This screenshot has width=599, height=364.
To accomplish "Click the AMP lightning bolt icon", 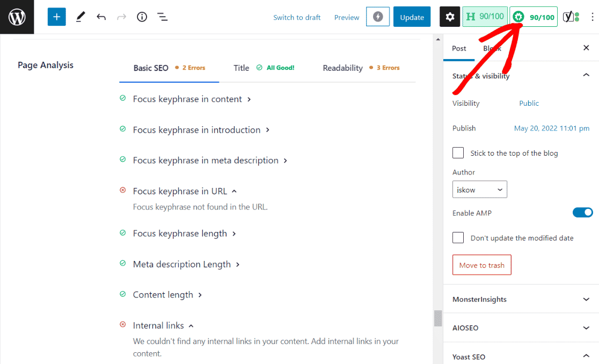I will (x=377, y=17).
